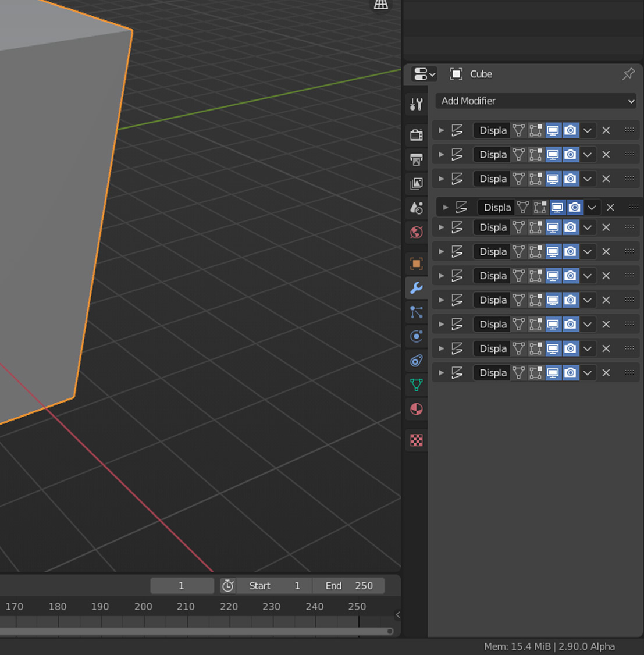Open the Active Tool and Workspace settings tab
Viewport: 644px width, 655px height.
[417, 104]
